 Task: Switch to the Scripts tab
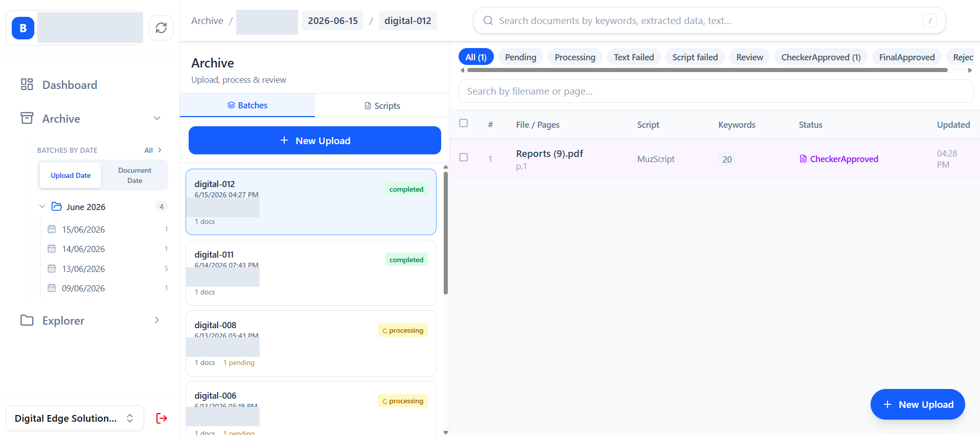point(382,106)
